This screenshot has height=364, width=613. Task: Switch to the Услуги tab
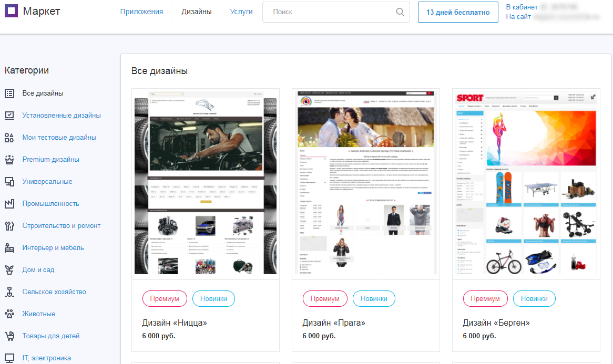pyautogui.click(x=241, y=12)
